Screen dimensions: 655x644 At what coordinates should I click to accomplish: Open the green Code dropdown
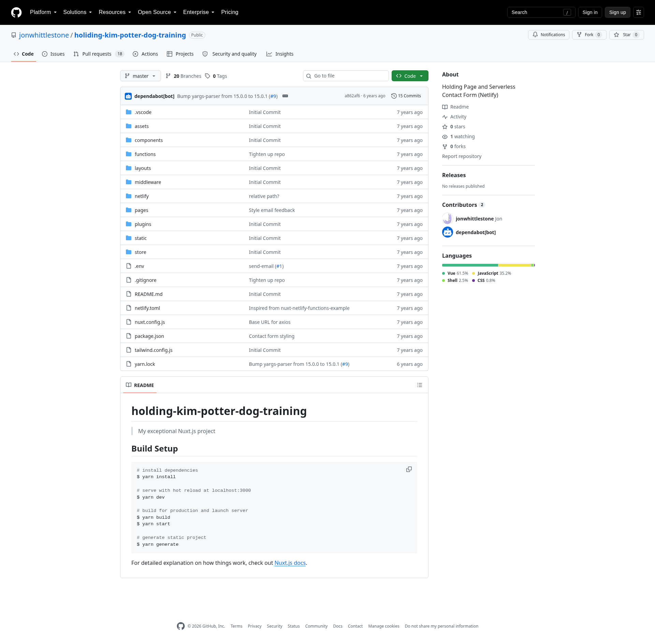410,76
